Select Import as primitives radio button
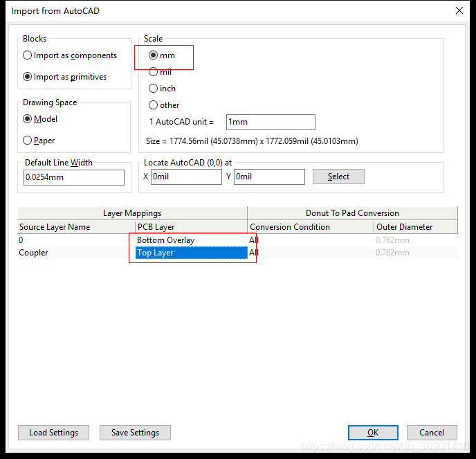The image size is (476, 459). [28, 77]
